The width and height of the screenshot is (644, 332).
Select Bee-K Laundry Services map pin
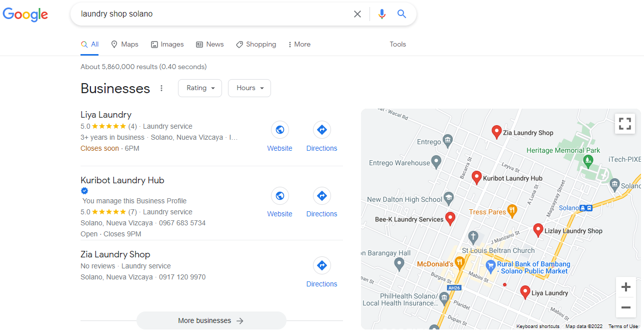click(x=450, y=219)
